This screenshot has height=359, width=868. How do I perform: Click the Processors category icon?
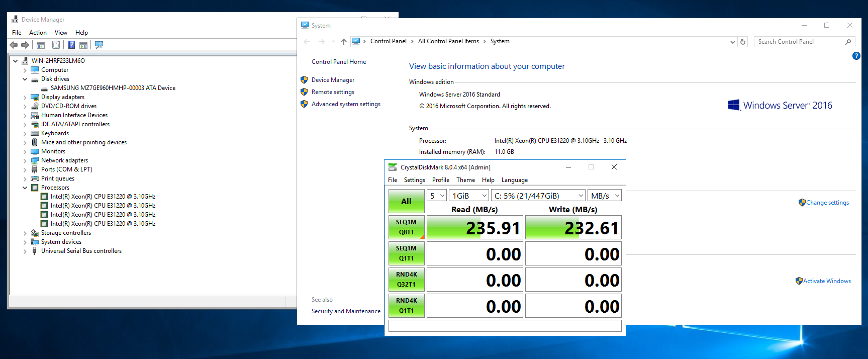35,188
